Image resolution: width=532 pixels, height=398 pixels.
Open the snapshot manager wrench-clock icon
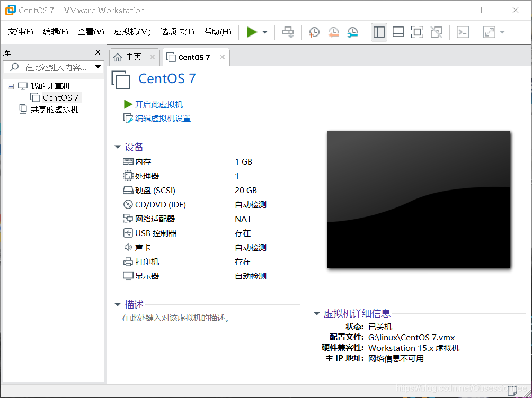(x=353, y=32)
